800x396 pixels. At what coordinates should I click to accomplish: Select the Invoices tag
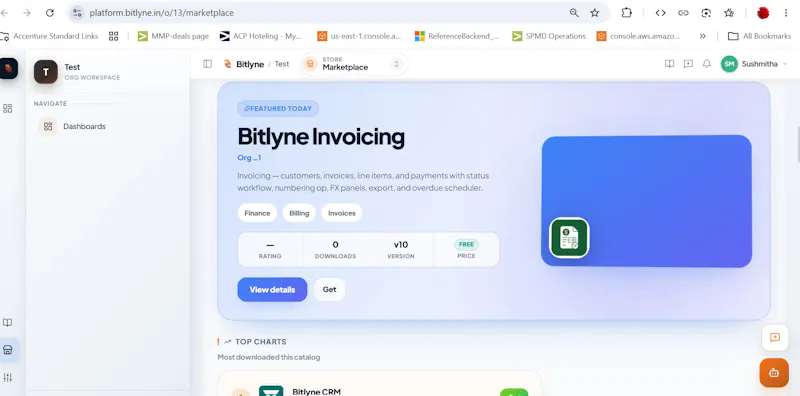click(341, 213)
